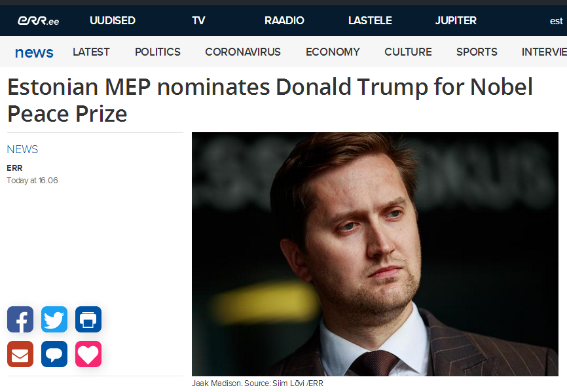Click the Jaak Madison article photo

pos(375,254)
